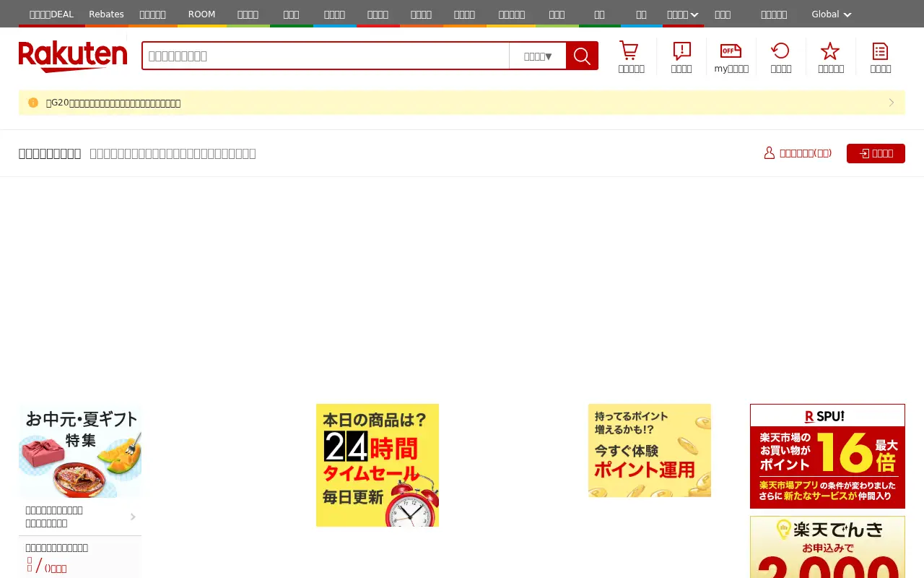
Task: Focus the keyword search input field
Action: pos(326,56)
